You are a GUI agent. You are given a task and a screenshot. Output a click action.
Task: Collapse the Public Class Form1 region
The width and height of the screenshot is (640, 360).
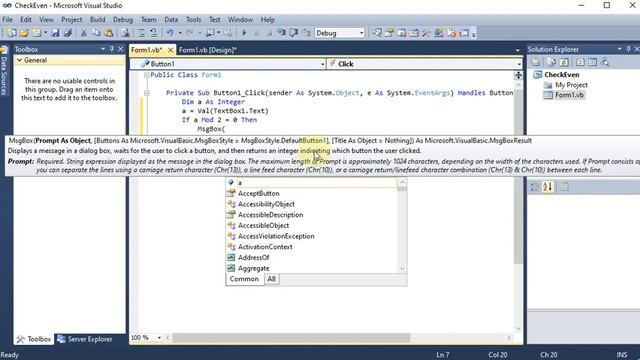[x=147, y=75]
